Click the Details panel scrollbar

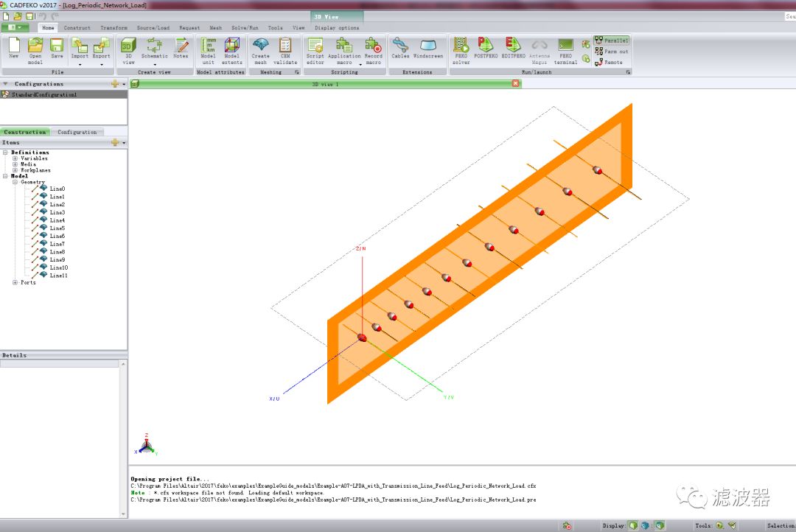pyautogui.click(x=122, y=439)
